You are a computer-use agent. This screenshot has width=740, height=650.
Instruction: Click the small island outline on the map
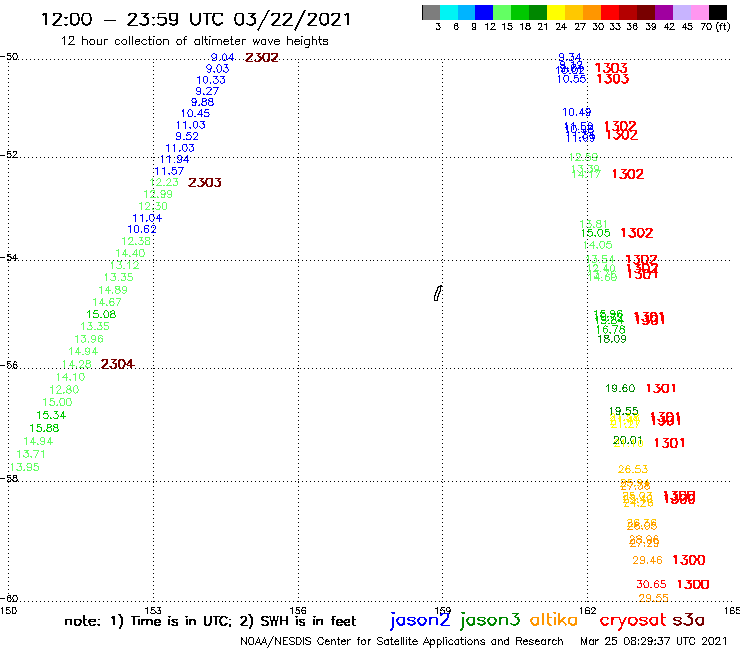click(x=438, y=293)
